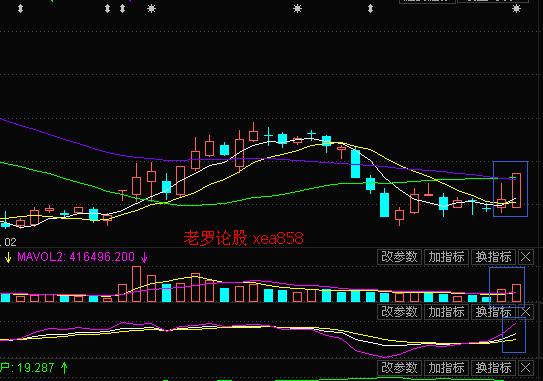This screenshot has width=543, height=381.
Task: Click 加指标 above the magenta oscillator panel
Action: tap(446, 312)
